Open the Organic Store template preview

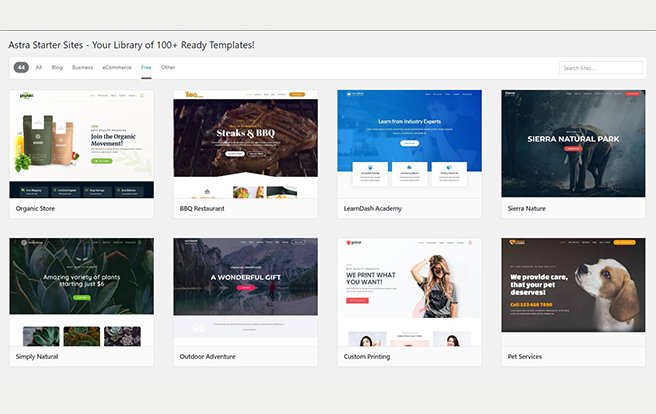[81, 144]
